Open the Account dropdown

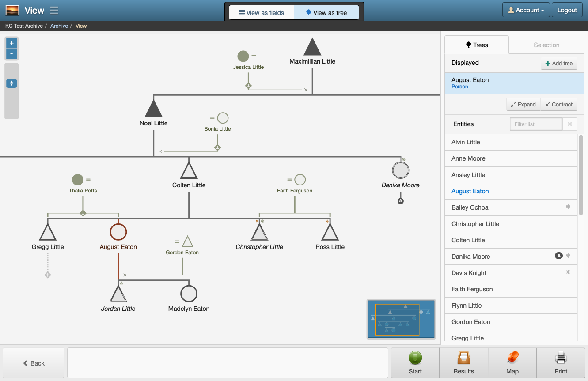[526, 9]
